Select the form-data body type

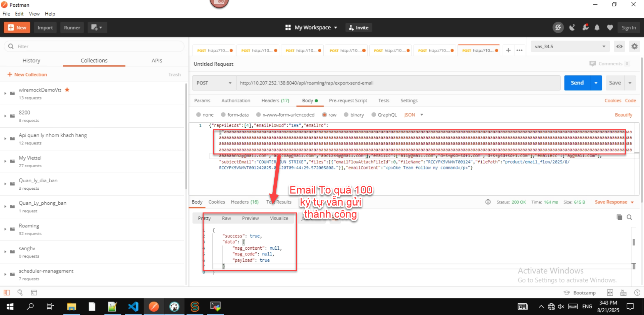pyautogui.click(x=223, y=115)
